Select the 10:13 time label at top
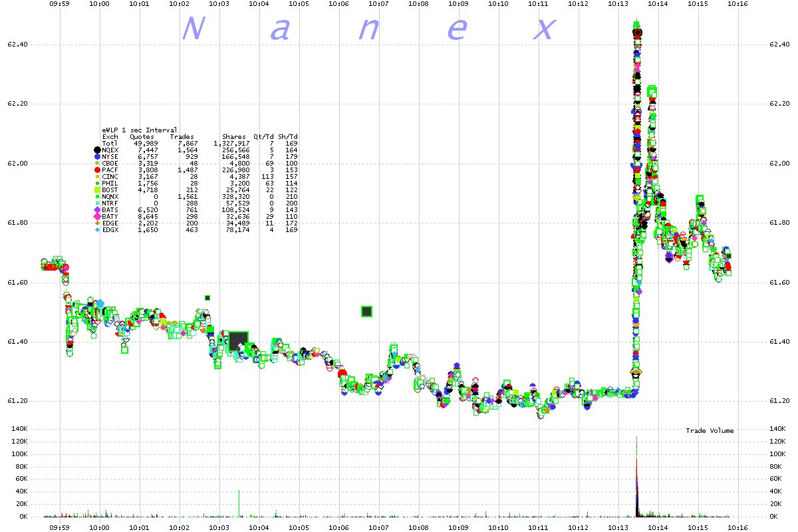Viewport: 798px width, 532px height. [618, 4]
